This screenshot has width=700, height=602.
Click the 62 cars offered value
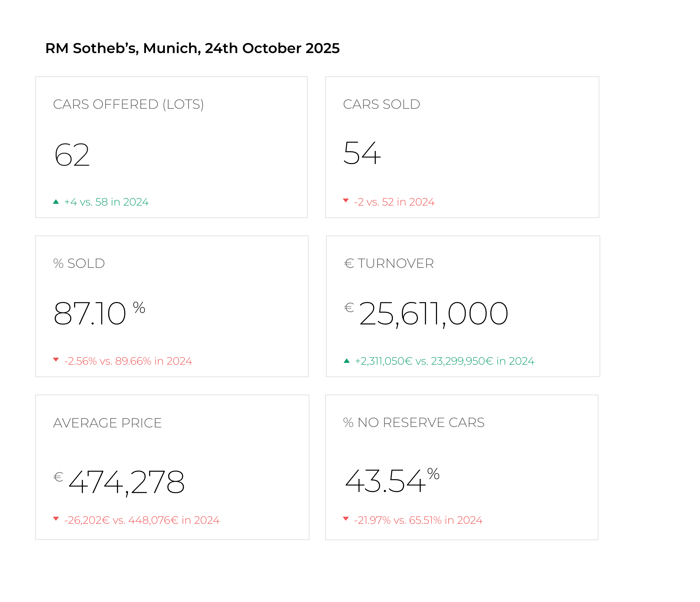tap(72, 155)
